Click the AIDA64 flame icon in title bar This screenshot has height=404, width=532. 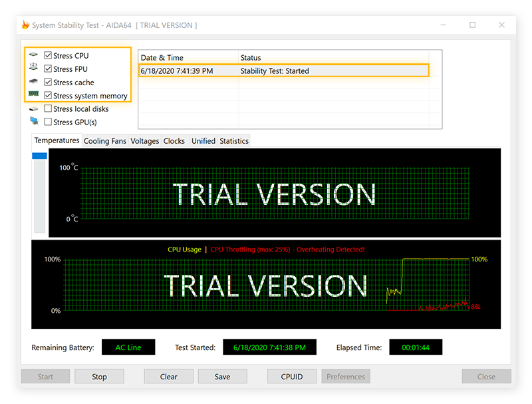coord(24,25)
